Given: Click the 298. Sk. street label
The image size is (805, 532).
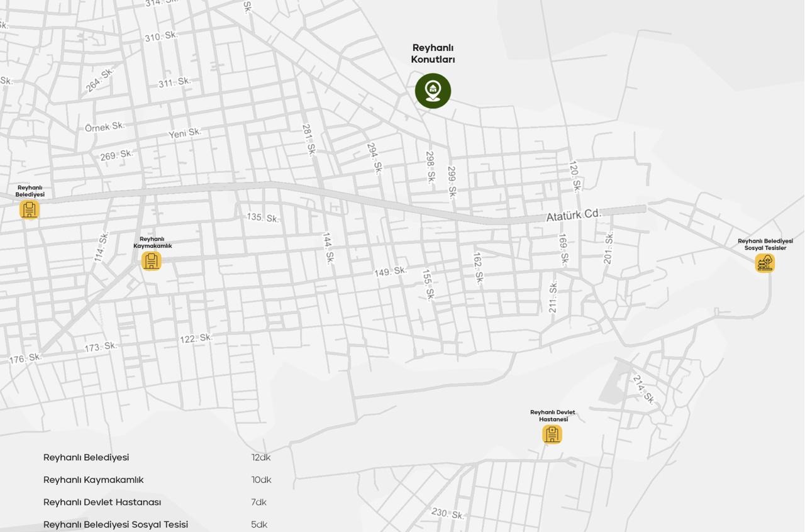Looking at the screenshot, I should [x=430, y=167].
